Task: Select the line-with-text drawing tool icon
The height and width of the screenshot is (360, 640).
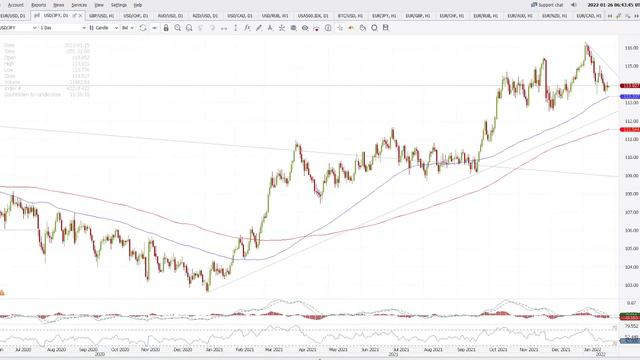Action: point(270,28)
